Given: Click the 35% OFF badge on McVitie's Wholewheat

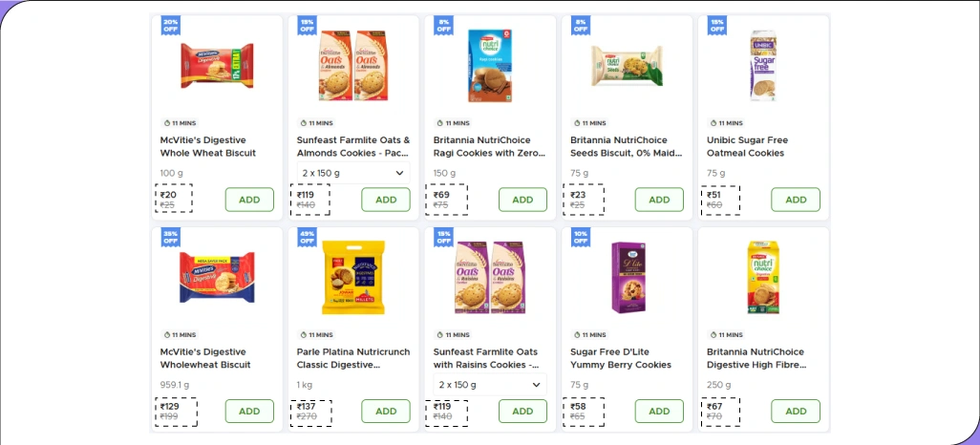Looking at the screenshot, I should pyautogui.click(x=171, y=237).
